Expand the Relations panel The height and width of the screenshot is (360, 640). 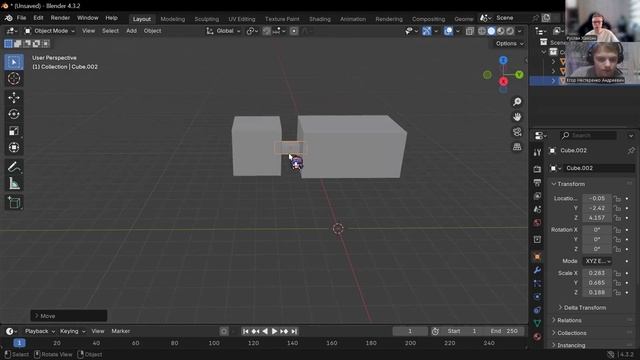[567, 320]
